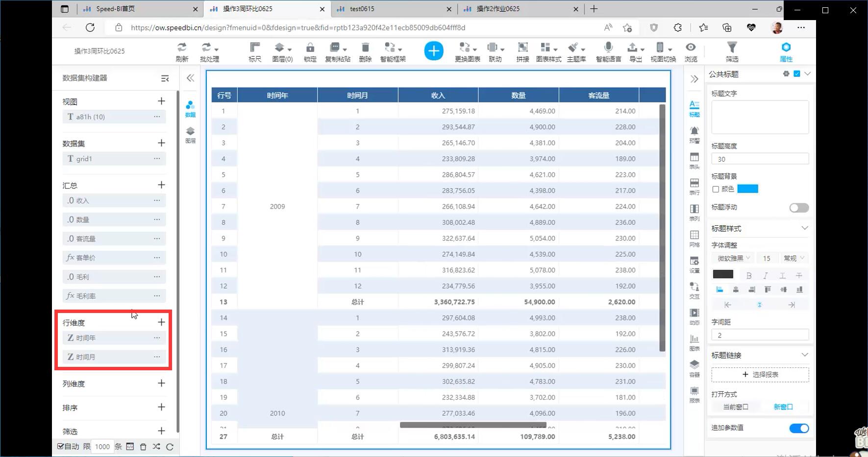
Task: Select 当前窗口 as open method
Action: pyautogui.click(x=736, y=407)
